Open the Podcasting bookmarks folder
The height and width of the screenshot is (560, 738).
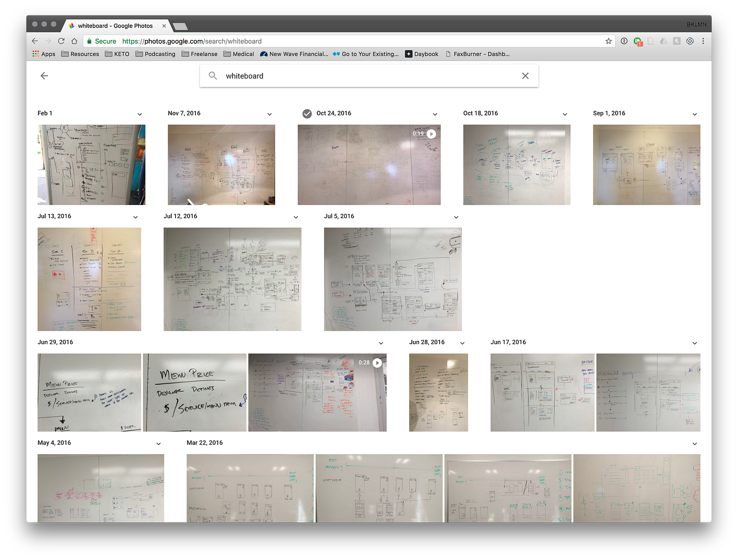155,53
